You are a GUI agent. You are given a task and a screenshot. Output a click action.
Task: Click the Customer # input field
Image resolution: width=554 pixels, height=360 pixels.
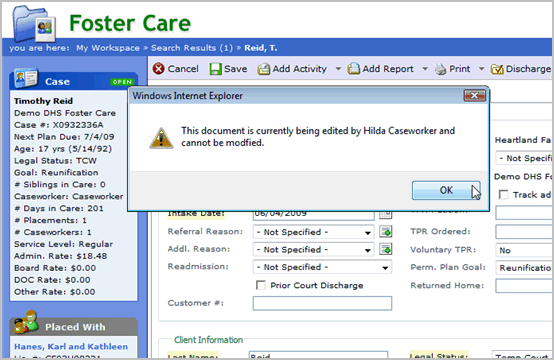tap(322, 303)
